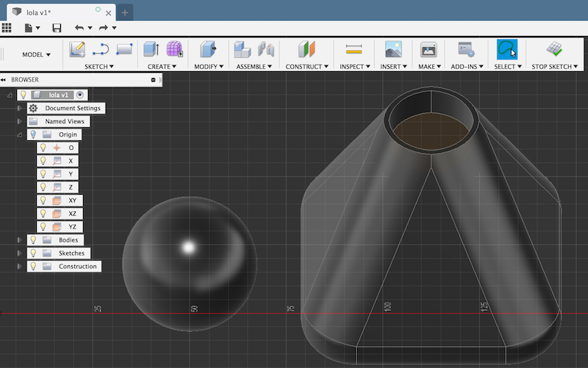
Task: Redo the action arrow
Action: (103, 28)
